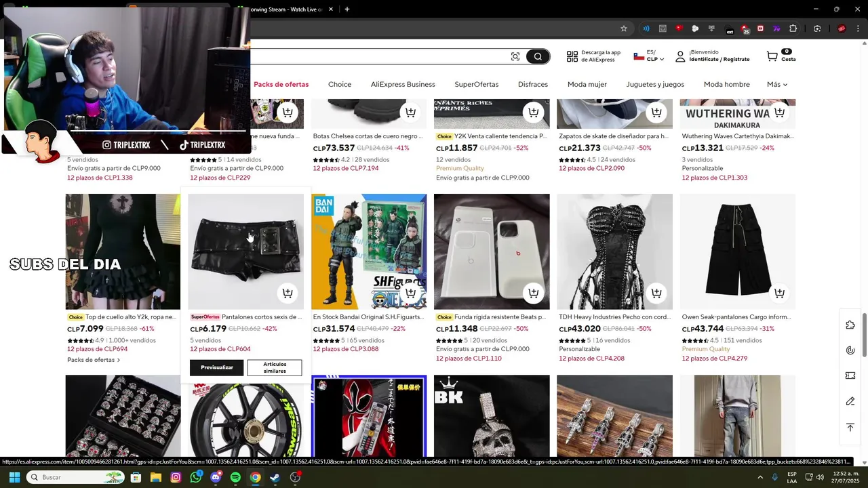Click Identifícate / Regístrate account link
868x488 pixels.
[719, 59]
